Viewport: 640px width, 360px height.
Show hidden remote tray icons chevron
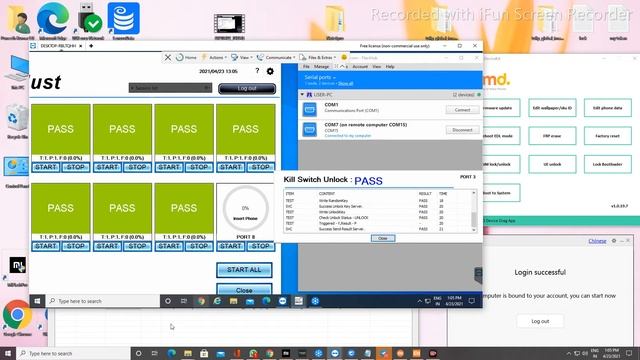pos(419,301)
